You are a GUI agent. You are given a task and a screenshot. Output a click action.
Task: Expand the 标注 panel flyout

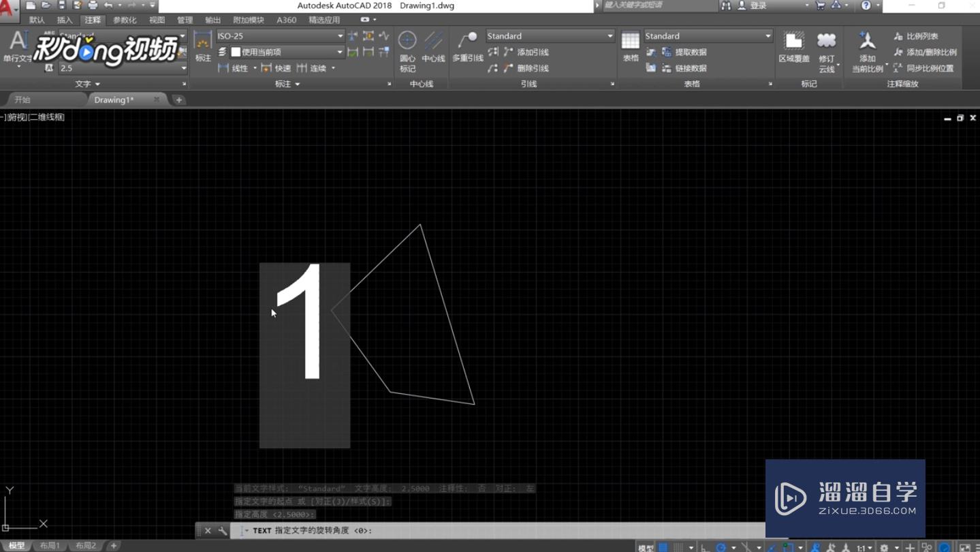click(287, 84)
